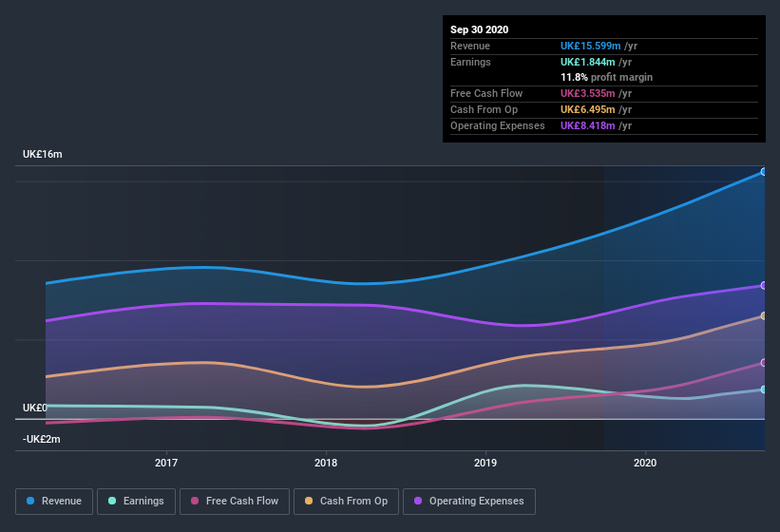Click the Cash From Op label in tooltip
The height and width of the screenshot is (532, 780).
[x=484, y=109]
